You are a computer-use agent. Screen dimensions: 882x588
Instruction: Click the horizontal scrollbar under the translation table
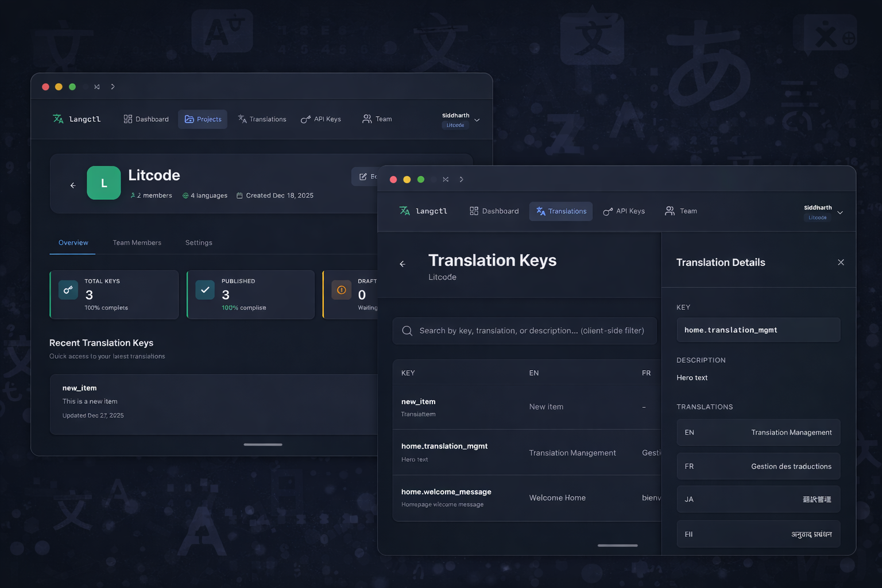[617, 546]
